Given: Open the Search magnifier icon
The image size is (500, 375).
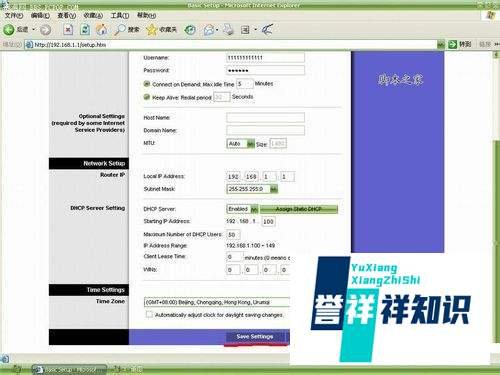Looking at the screenshot, I should (119, 30).
